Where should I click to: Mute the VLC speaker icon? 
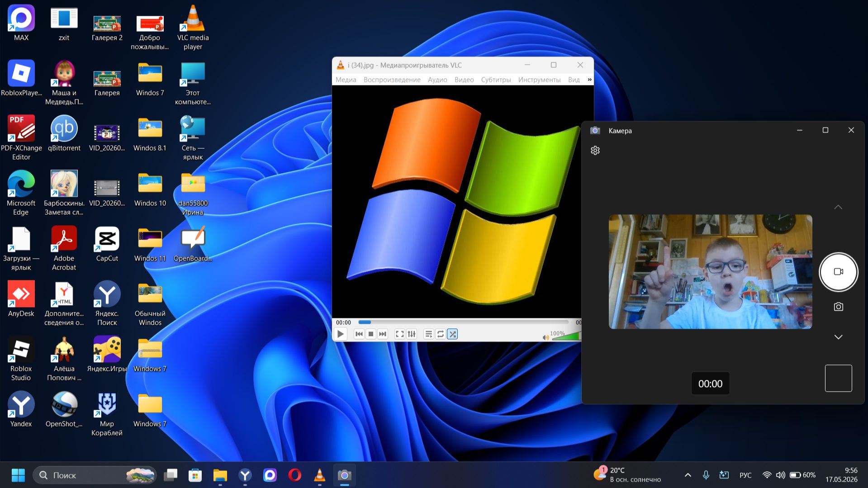click(x=545, y=337)
